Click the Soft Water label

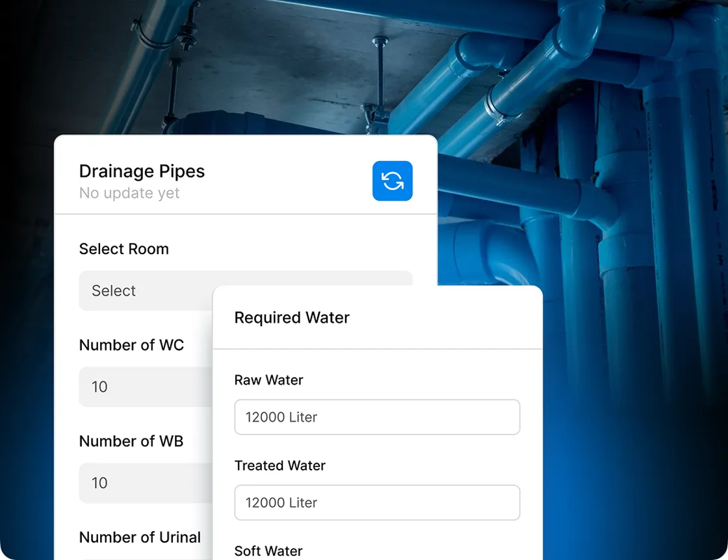(268, 551)
